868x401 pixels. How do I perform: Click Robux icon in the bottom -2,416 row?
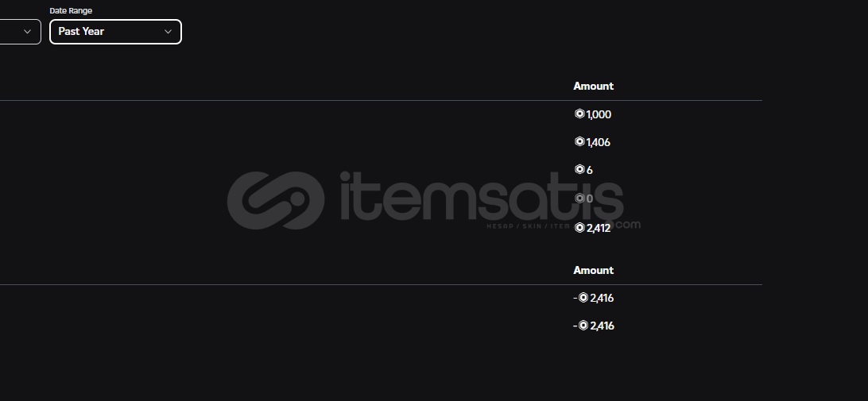pos(583,326)
